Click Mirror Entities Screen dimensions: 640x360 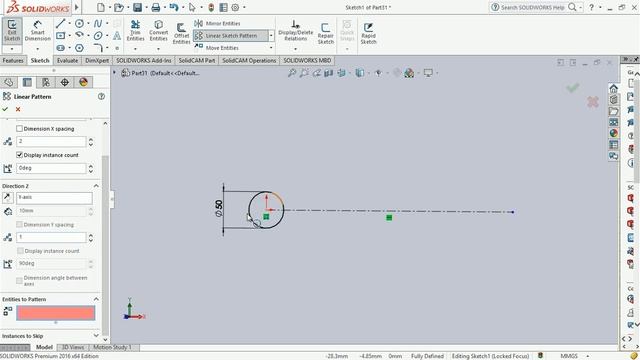point(218,23)
